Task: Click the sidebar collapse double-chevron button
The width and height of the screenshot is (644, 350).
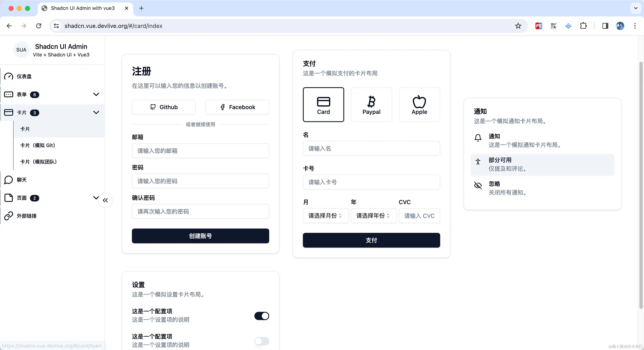Action: [105, 200]
